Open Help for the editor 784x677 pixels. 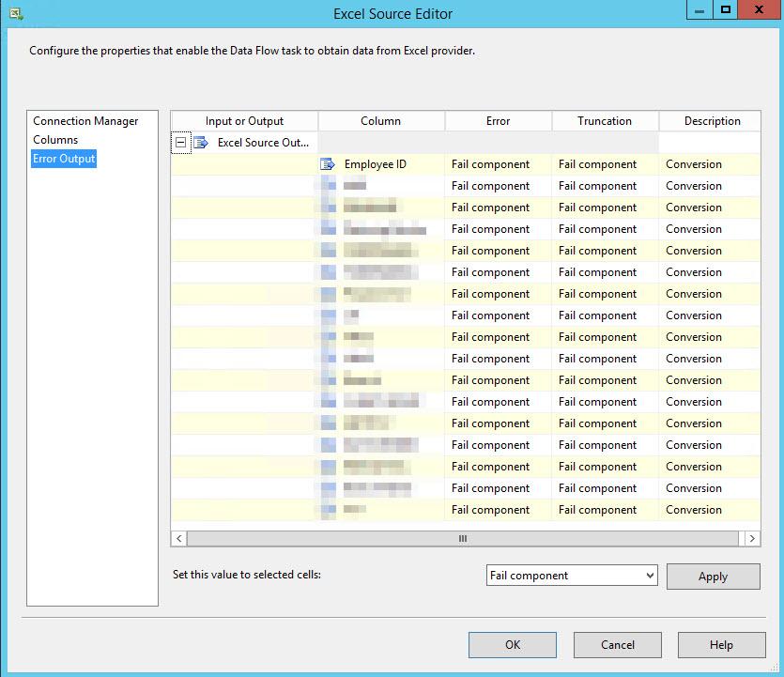pyautogui.click(x=721, y=645)
